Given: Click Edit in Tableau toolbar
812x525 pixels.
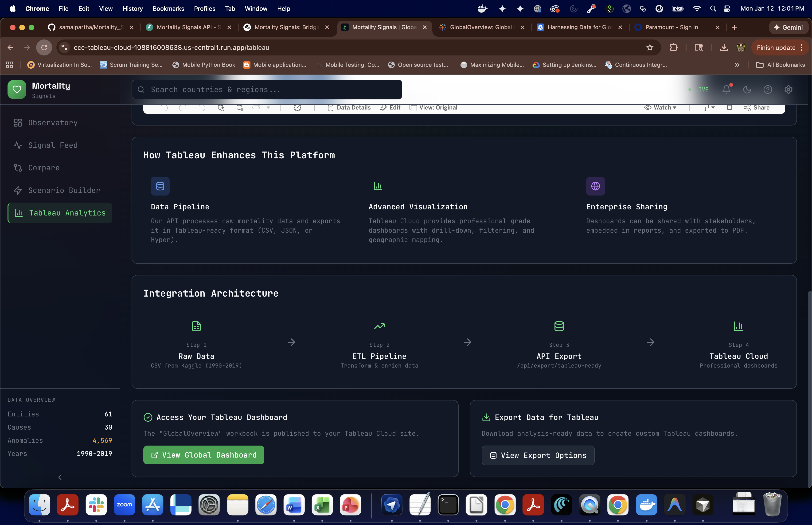Looking at the screenshot, I should pos(390,108).
